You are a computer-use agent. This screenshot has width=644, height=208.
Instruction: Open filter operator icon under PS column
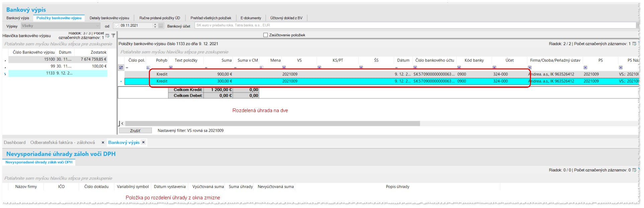coord(585,67)
